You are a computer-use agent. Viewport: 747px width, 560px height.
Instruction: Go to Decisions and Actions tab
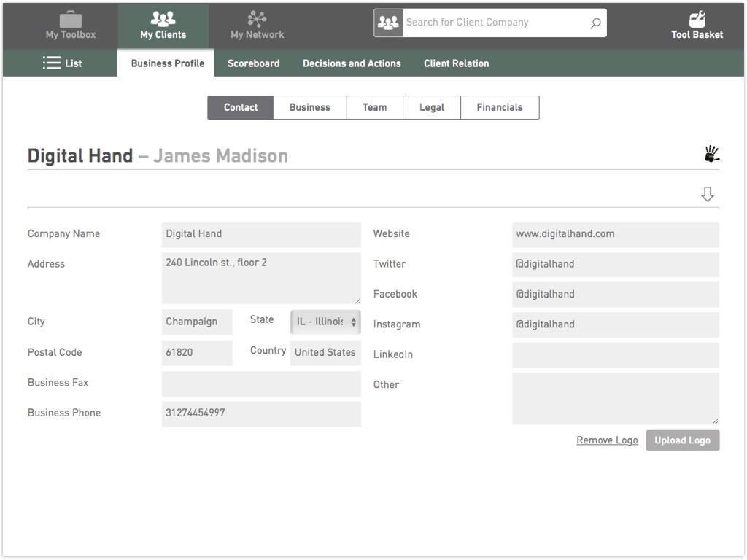coord(352,63)
